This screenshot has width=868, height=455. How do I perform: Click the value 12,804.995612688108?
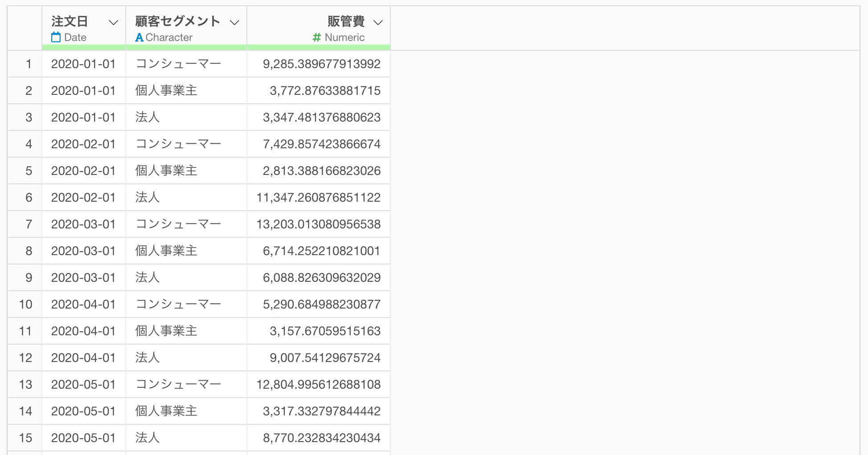tap(319, 385)
